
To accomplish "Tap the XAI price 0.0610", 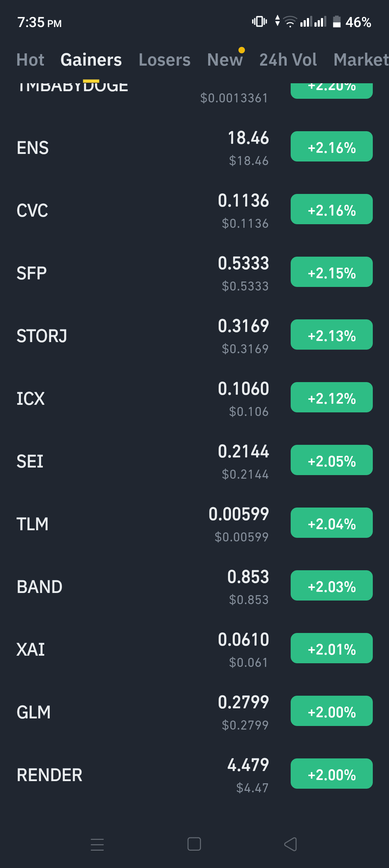I will (243, 639).
